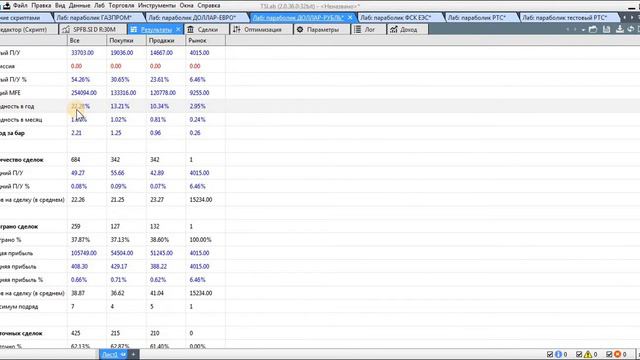Click the sliders icon on Оптимизация tab
The height and width of the screenshot is (360, 640).
(x=237, y=29)
